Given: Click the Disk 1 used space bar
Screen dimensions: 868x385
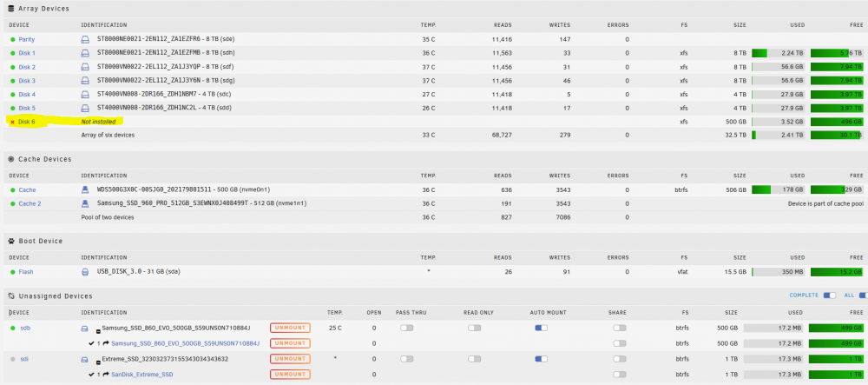Looking at the screenshot, I should (779, 53).
